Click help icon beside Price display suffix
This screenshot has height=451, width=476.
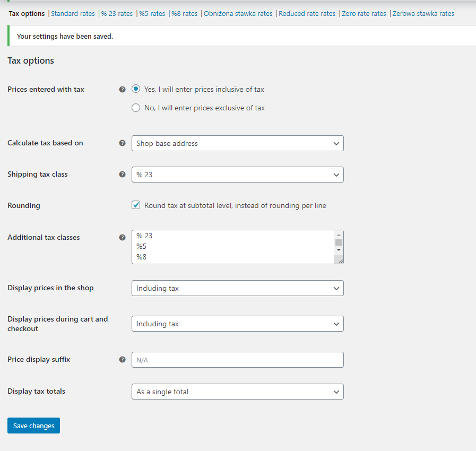tap(123, 359)
